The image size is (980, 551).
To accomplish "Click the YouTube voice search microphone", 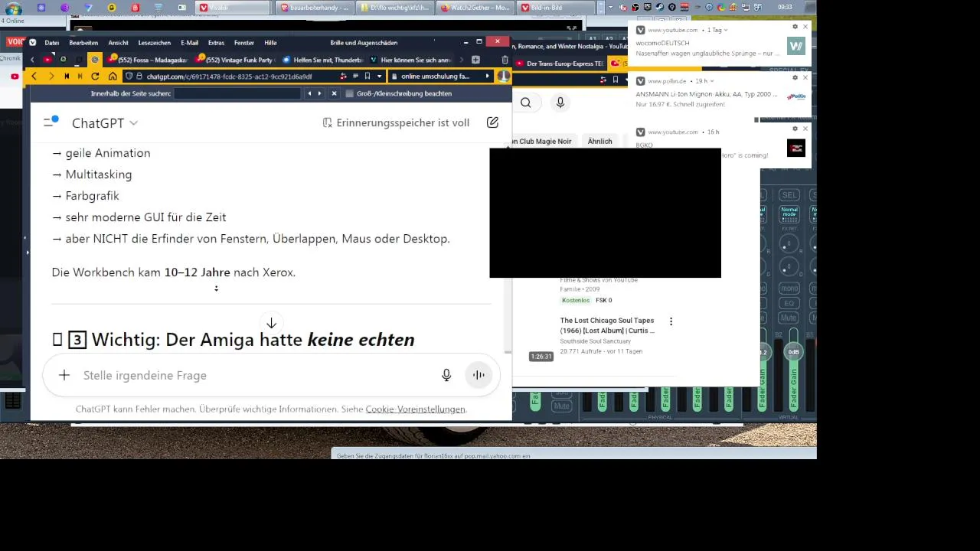I will click(560, 103).
